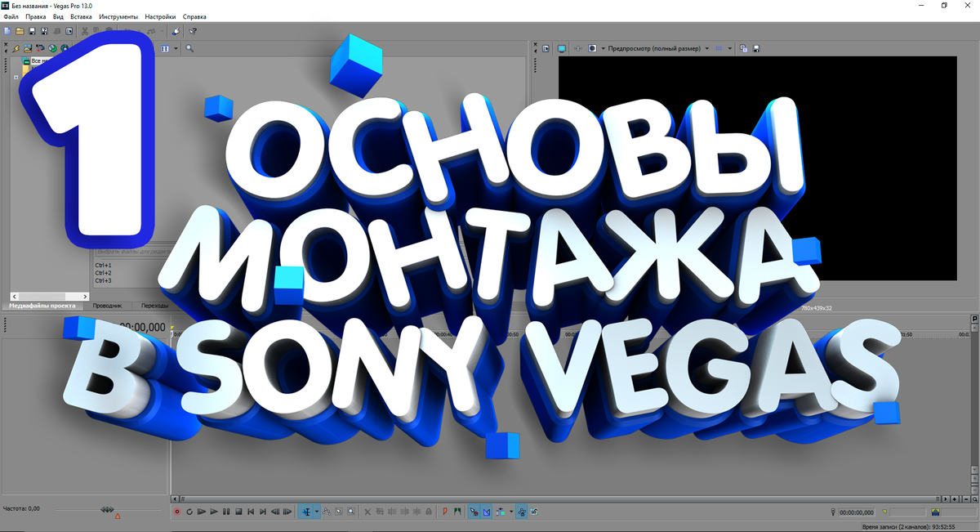980x532 pixels.
Task: Step to next frame in transport
Action: tap(287, 512)
